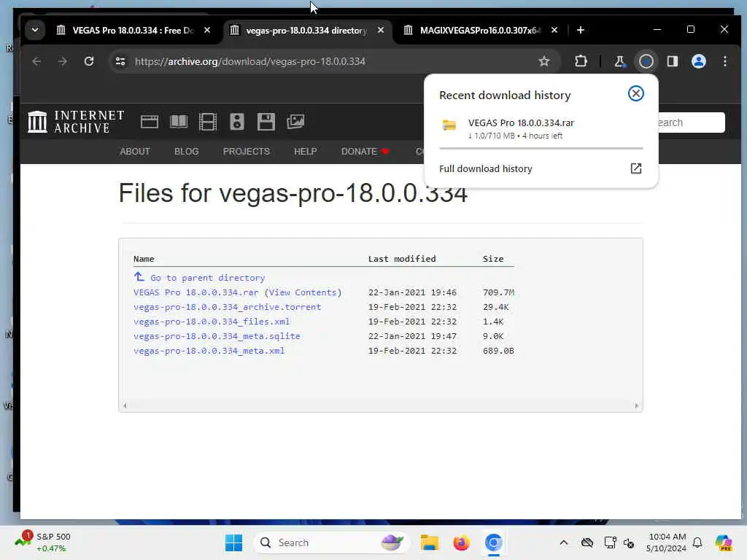The height and width of the screenshot is (560, 747).
Task: Select the 709.7M size cell
Action: [x=498, y=292]
